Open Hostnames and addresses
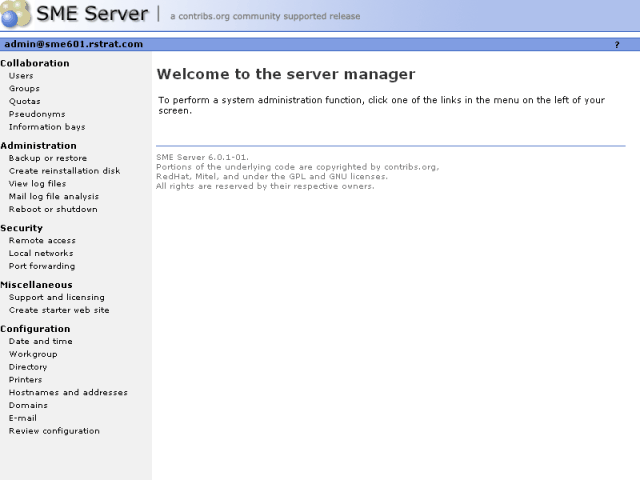Viewport: 640px width, 480px height. pyautogui.click(x=68, y=392)
